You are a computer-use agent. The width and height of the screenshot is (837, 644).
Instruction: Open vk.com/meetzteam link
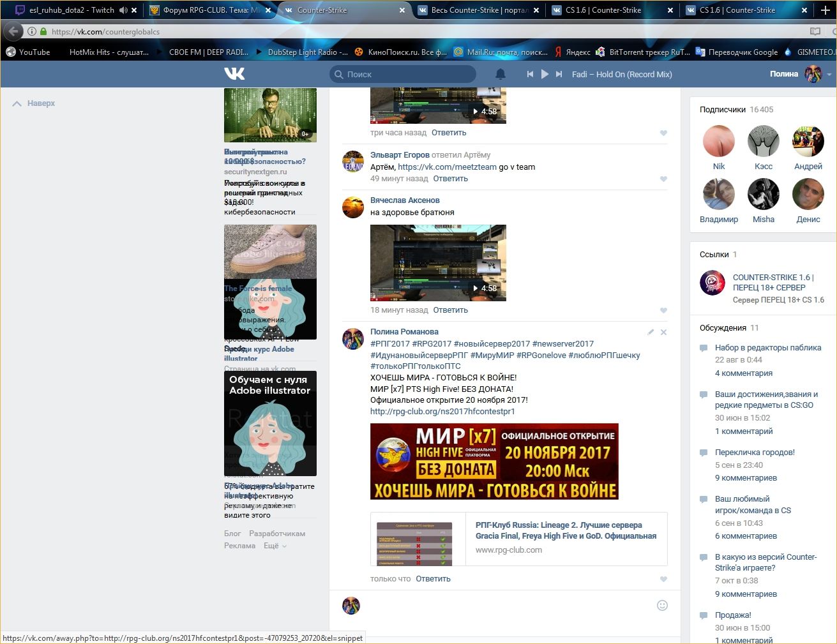click(447, 167)
